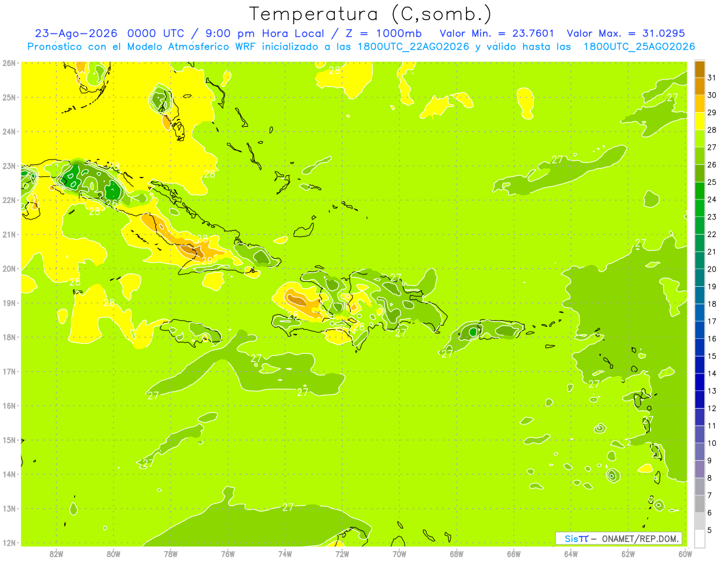
Task: Click legend value 13 on the color scale
Action: click(712, 390)
